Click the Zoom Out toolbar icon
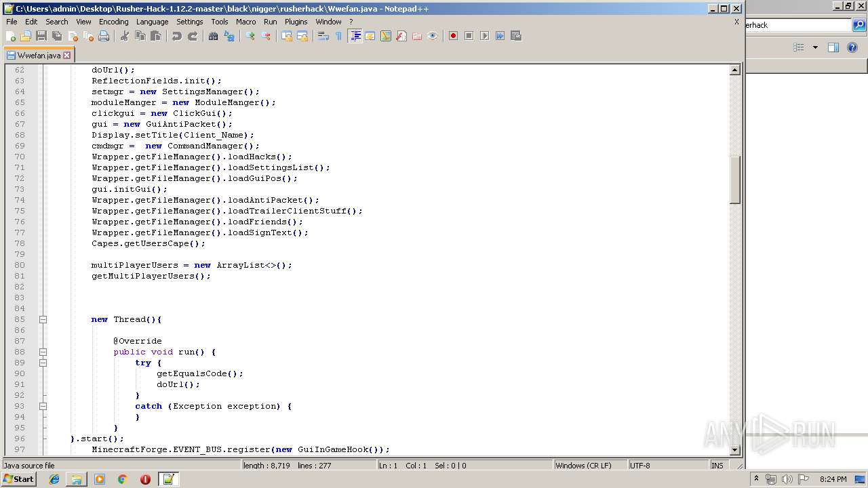 [x=266, y=36]
